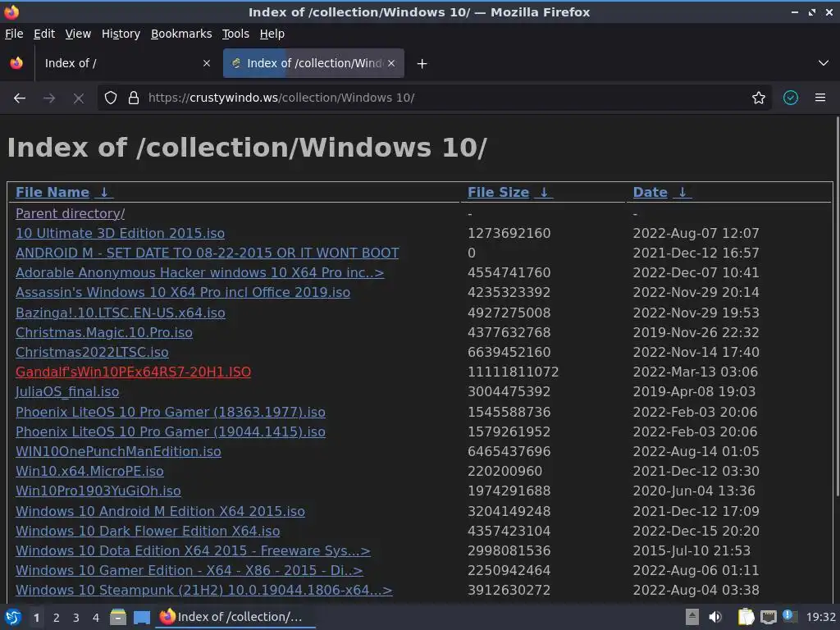This screenshot has height=630, width=840.
Task: Open the View menu
Action: click(78, 34)
